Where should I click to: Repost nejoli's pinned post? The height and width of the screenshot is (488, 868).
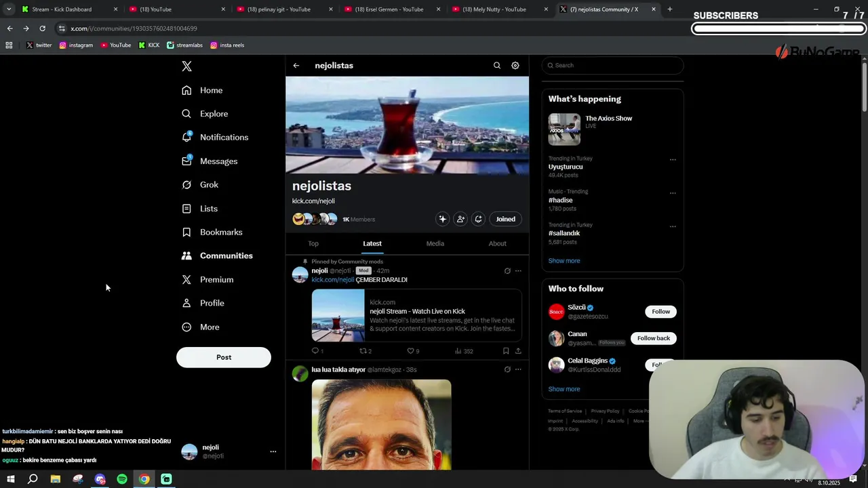click(x=366, y=351)
